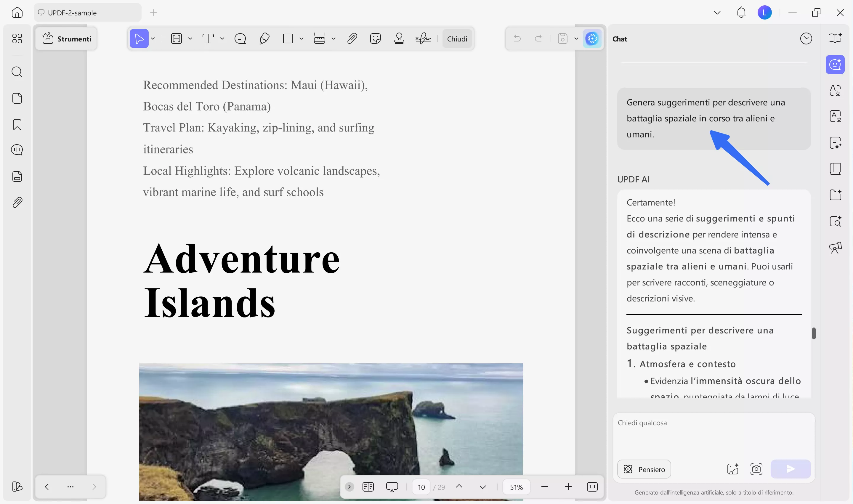This screenshot has height=504, width=853.
Task: Open the search panel in left sidebar
Action: (x=17, y=72)
